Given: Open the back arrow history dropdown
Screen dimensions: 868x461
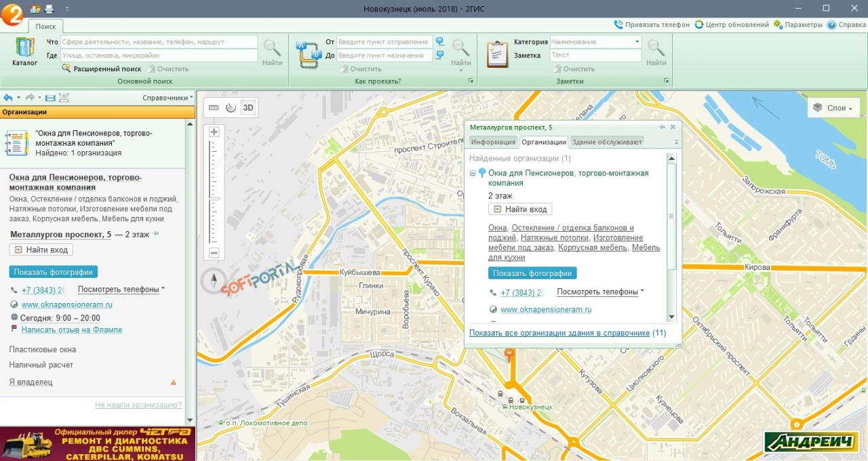Looking at the screenshot, I should [18, 98].
